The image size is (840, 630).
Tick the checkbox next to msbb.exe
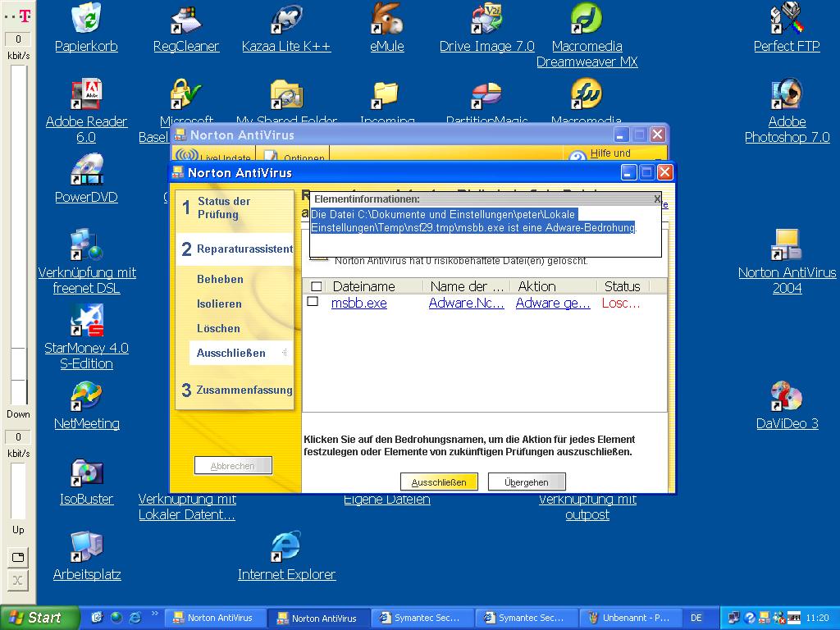pyautogui.click(x=313, y=302)
